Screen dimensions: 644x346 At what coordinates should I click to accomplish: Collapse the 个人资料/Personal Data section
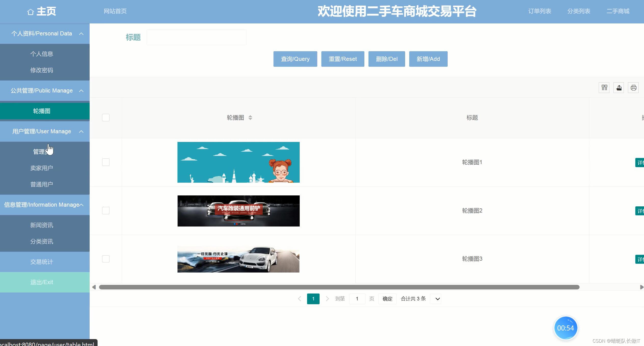pyautogui.click(x=81, y=34)
